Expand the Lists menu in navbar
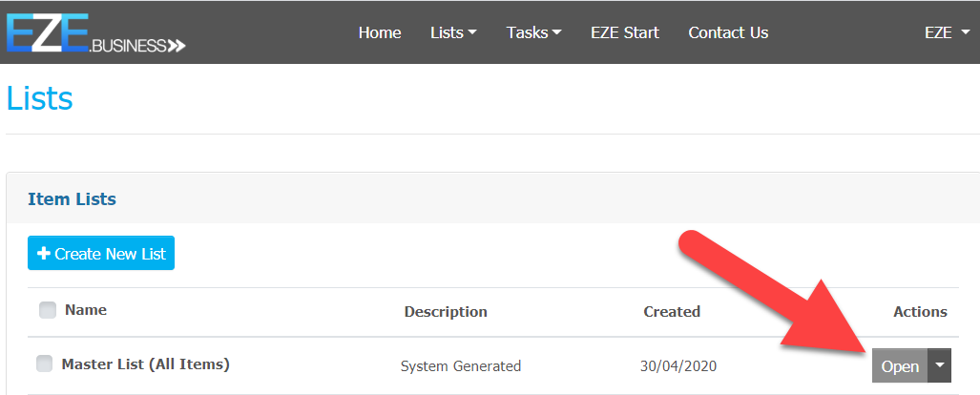 [453, 32]
